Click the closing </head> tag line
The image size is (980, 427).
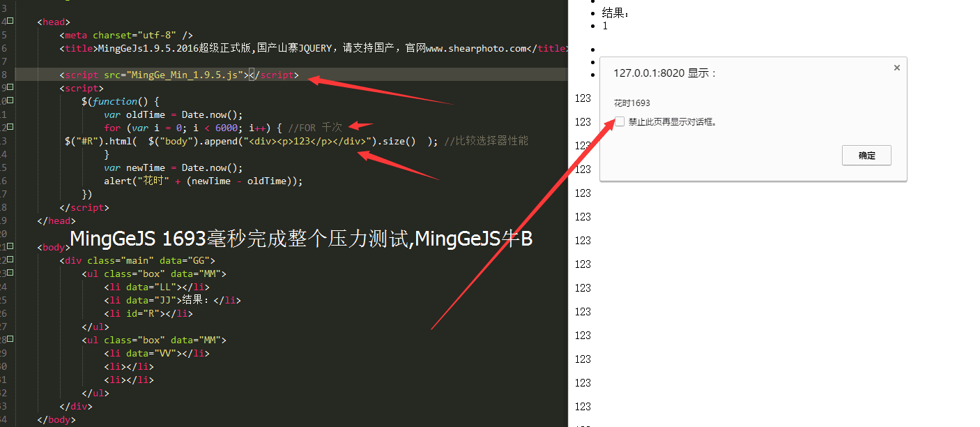pos(56,220)
